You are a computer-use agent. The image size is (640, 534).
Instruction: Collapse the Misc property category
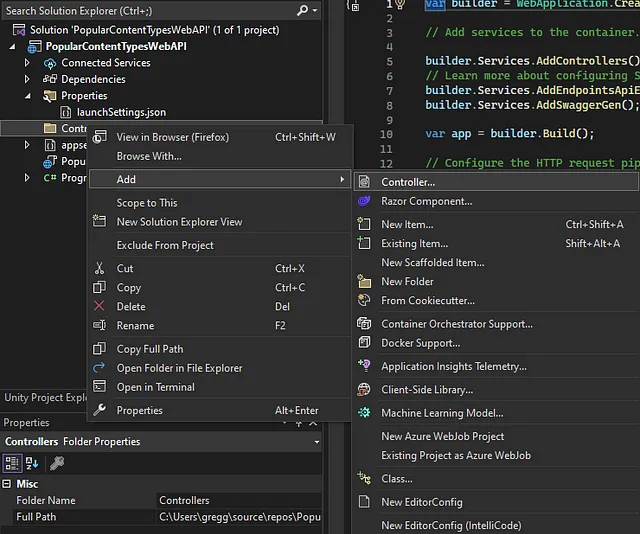[8, 484]
